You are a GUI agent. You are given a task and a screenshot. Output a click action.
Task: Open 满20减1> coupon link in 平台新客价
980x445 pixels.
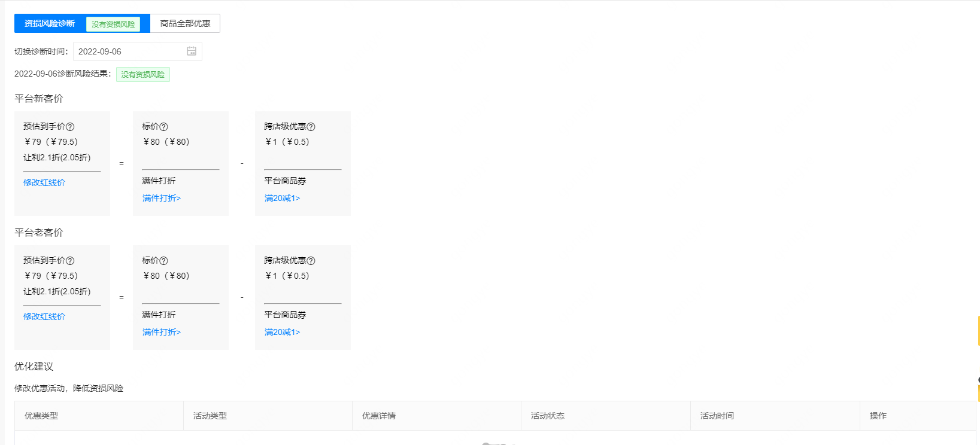pos(282,198)
